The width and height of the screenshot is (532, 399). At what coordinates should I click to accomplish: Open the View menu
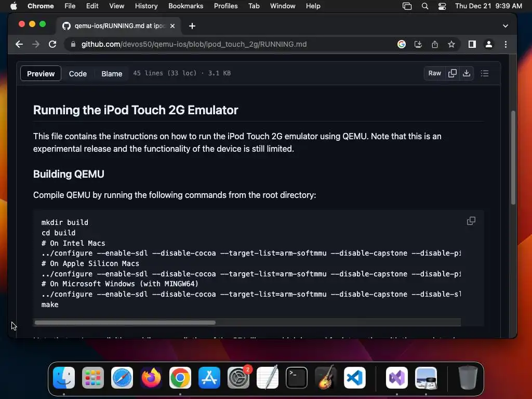click(x=116, y=6)
